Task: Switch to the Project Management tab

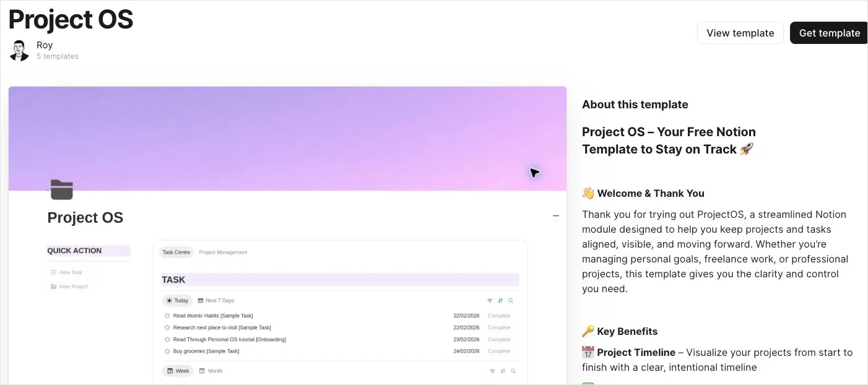Action: click(223, 253)
